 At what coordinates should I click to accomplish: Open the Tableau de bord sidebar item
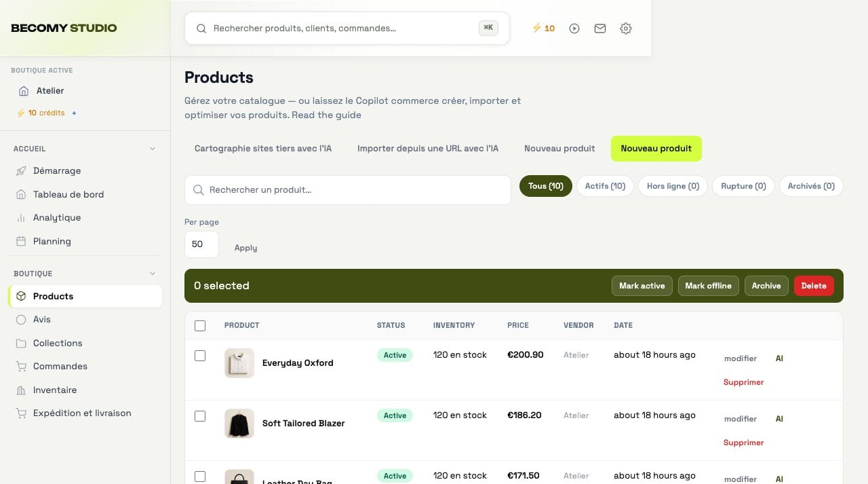[85, 194]
